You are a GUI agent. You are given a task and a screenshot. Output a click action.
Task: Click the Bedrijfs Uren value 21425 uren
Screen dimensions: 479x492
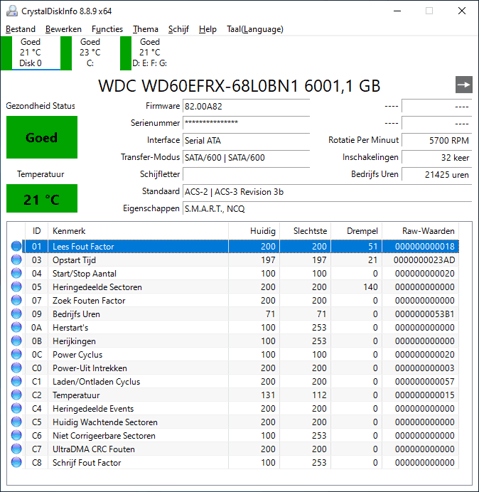tap(436, 174)
